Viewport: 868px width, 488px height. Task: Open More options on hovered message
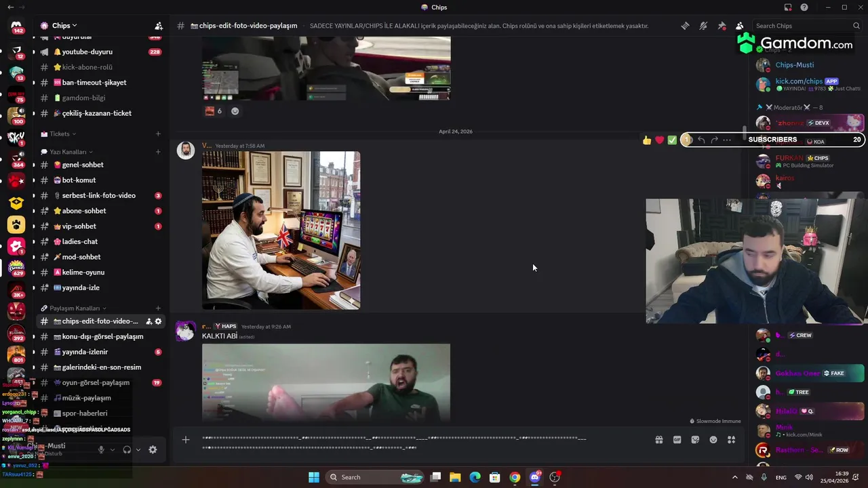point(727,140)
